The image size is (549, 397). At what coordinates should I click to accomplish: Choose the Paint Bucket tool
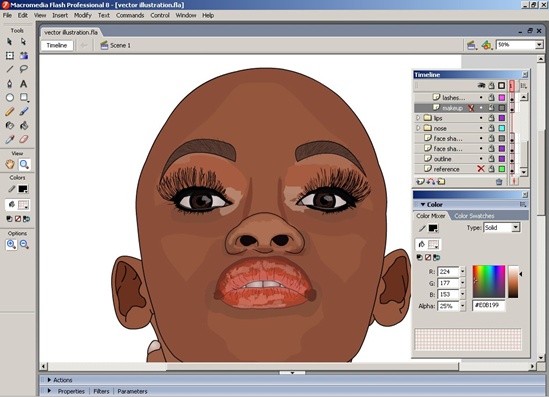click(23, 125)
